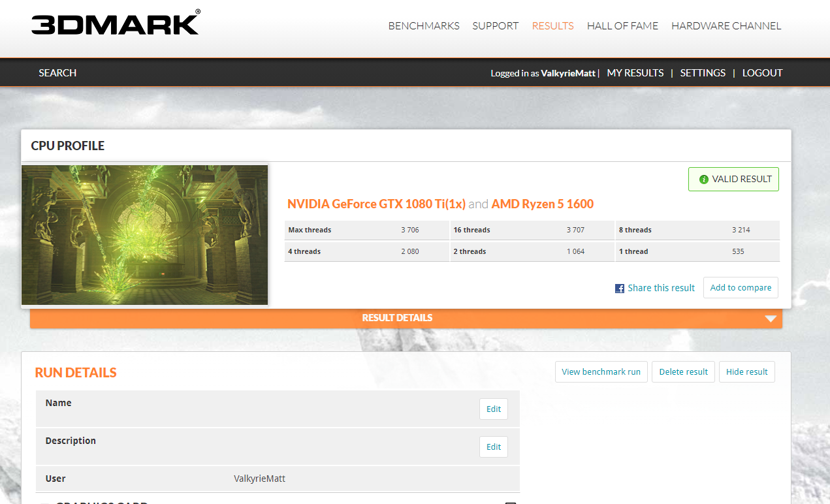Click the RUN DETAILS heading
The width and height of the screenshot is (830, 504).
(76, 373)
